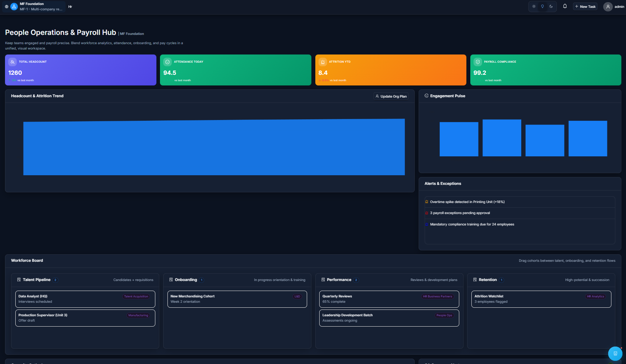Select the MF Foundation org chart icon
The width and height of the screenshot is (626, 364).
(14, 6)
